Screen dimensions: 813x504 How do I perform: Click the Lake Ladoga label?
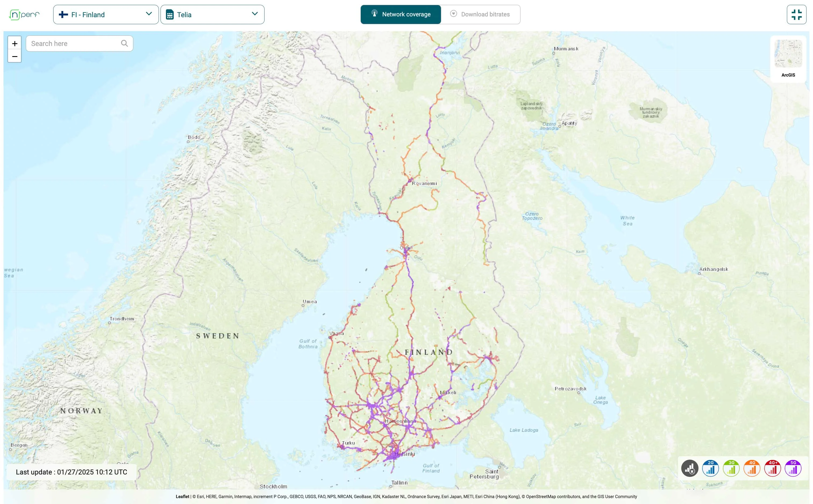[x=523, y=430]
